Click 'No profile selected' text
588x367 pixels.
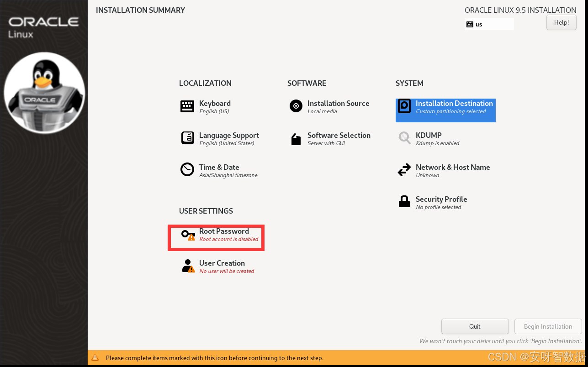point(438,207)
